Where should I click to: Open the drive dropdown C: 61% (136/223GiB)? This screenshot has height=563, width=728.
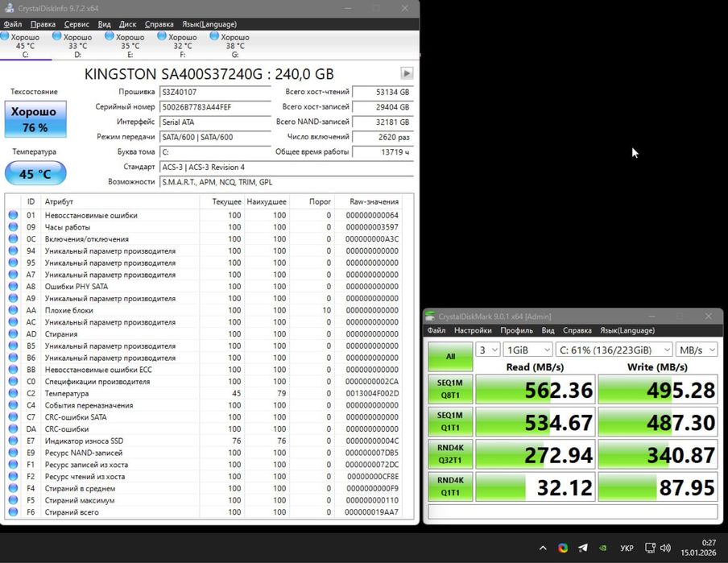coord(614,350)
